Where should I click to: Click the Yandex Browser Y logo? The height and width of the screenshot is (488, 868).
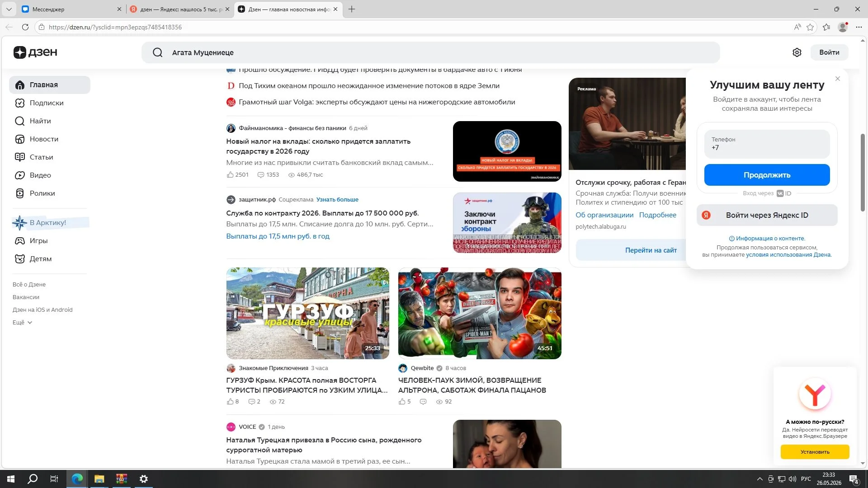point(815,394)
